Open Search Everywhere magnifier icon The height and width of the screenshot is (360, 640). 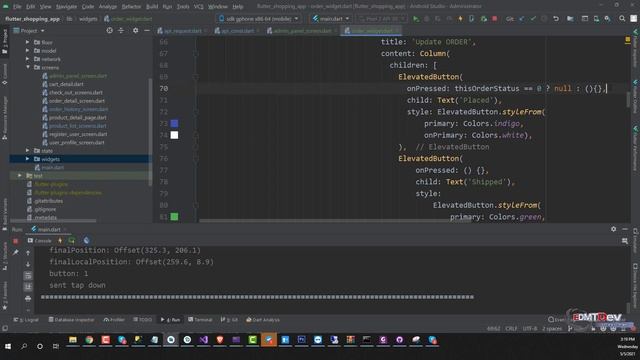click(x=622, y=19)
